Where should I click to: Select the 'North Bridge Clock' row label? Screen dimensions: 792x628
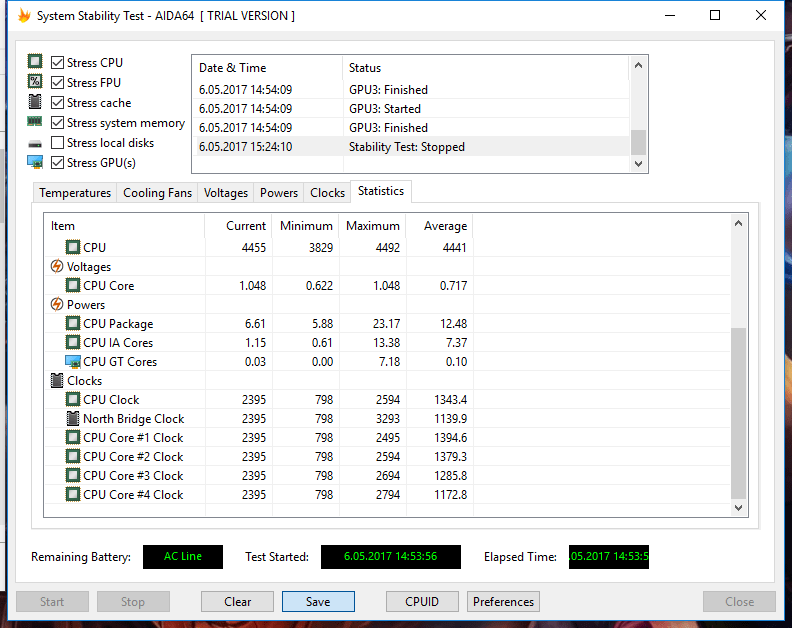(133, 419)
